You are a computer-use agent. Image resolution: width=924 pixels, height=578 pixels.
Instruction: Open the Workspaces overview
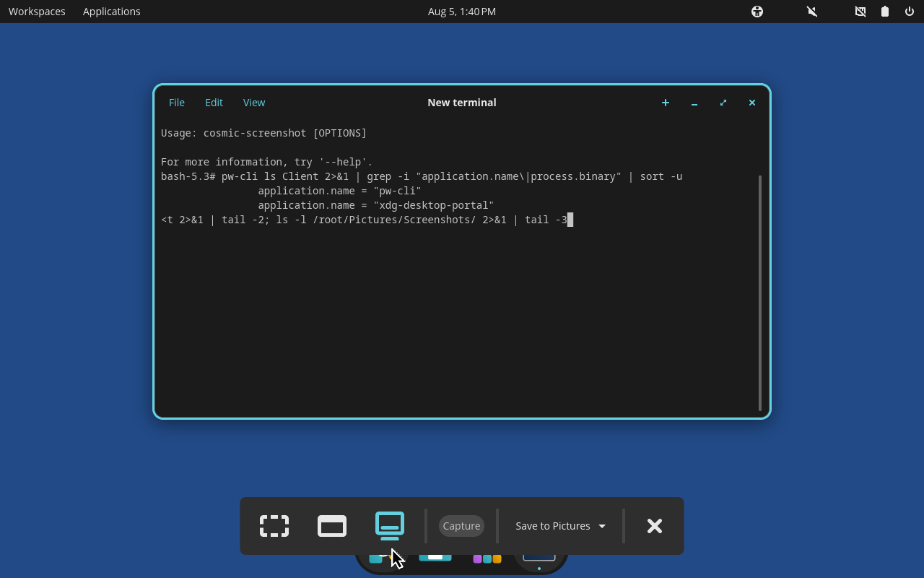[x=37, y=12]
